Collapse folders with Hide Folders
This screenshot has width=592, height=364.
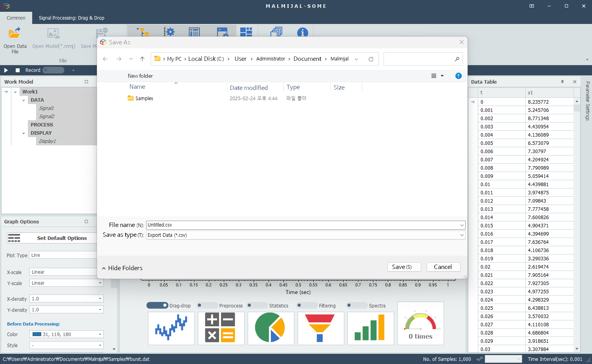[122, 268]
